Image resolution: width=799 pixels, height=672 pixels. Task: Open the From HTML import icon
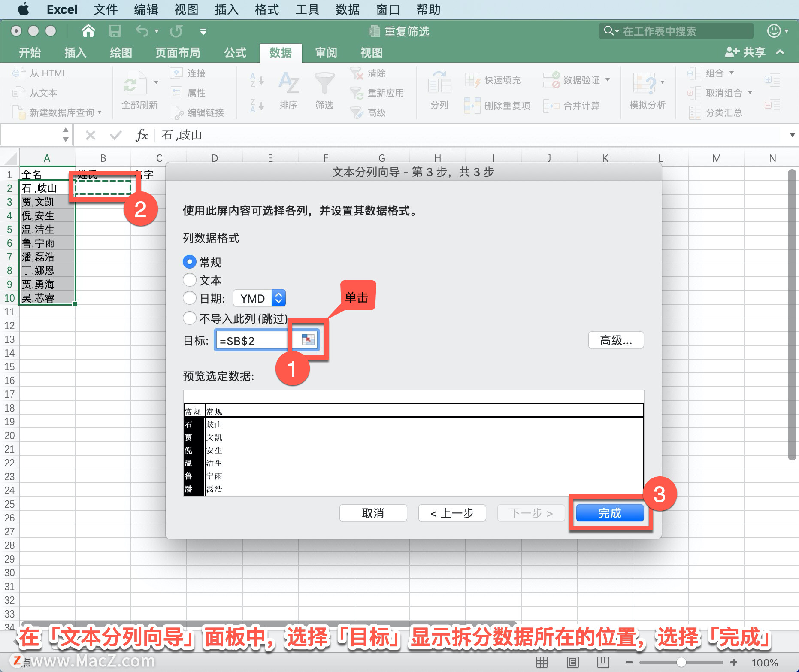[19, 73]
